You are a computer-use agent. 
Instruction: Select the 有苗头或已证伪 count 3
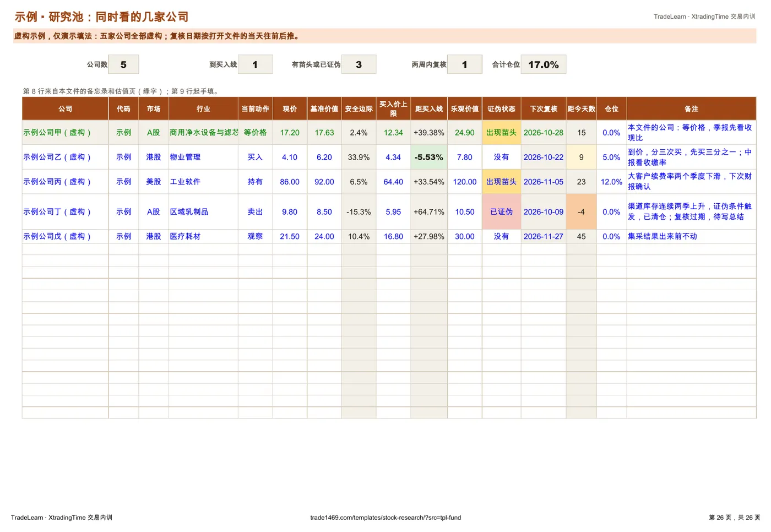pyautogui.click(x=359, y=64)
